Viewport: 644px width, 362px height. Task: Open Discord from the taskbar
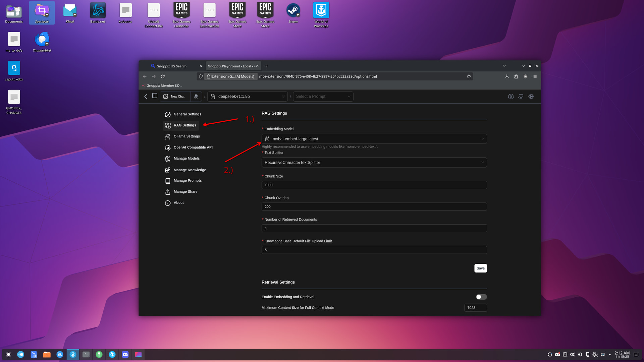click(x=125, y=354)
